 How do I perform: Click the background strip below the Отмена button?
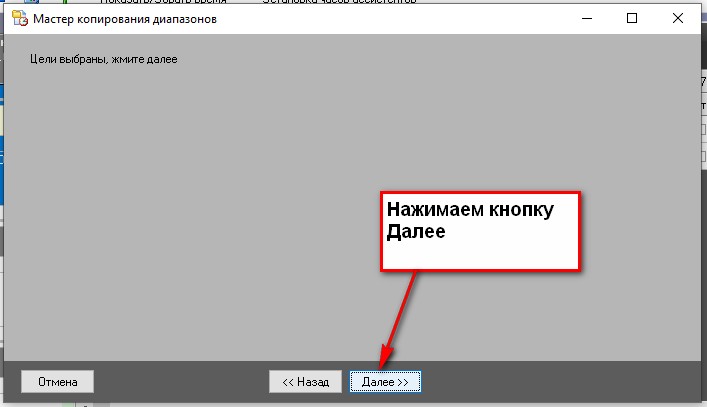40,403
